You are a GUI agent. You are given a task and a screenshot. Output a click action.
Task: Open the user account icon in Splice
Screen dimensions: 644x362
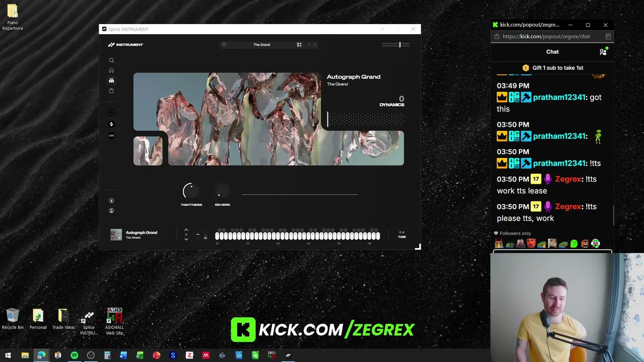[111, 211]
